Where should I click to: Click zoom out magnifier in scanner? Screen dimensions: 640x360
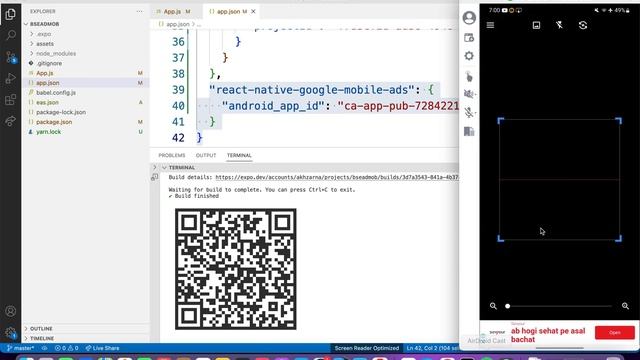tap(493, 306)
